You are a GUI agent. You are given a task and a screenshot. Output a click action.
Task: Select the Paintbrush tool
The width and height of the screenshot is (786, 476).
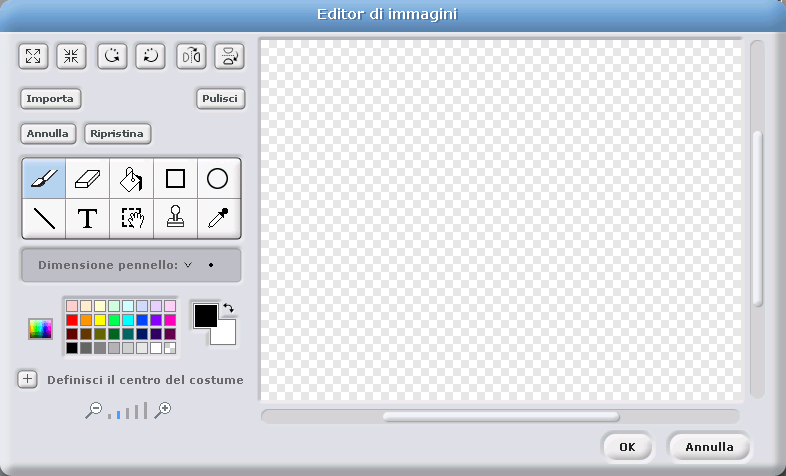point(44,178)
